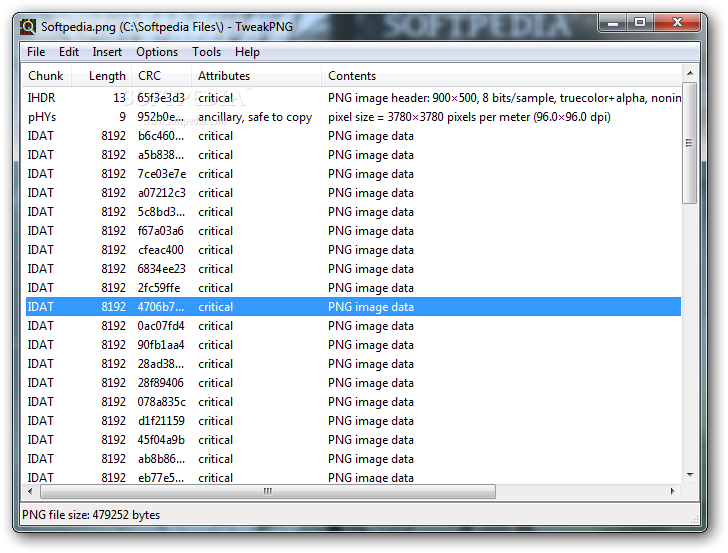The width and height of the screenshot is (728, 553).
Task: Open the Tools menu
Action: [207, 52]
